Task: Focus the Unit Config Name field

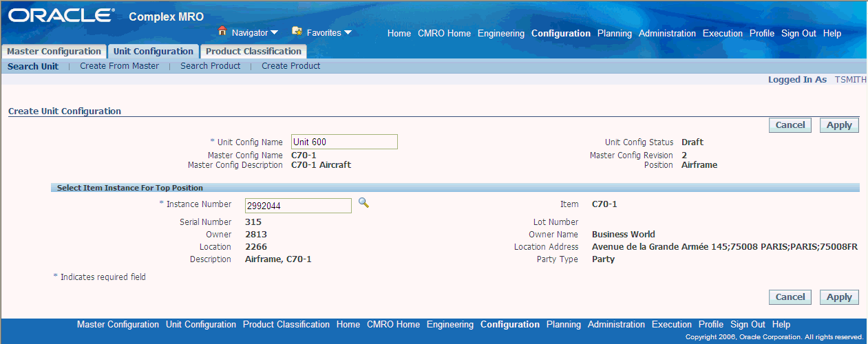Action: pos(344,142)
